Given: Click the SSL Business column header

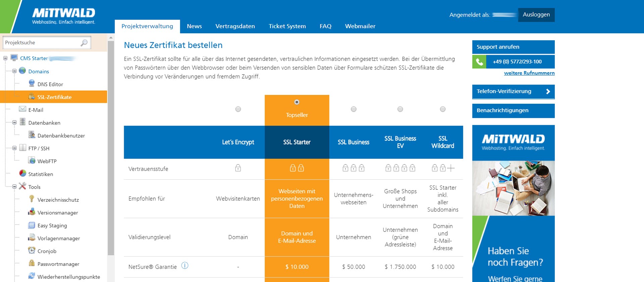Looking at the screenshot, I should click(x=354, y=142).
